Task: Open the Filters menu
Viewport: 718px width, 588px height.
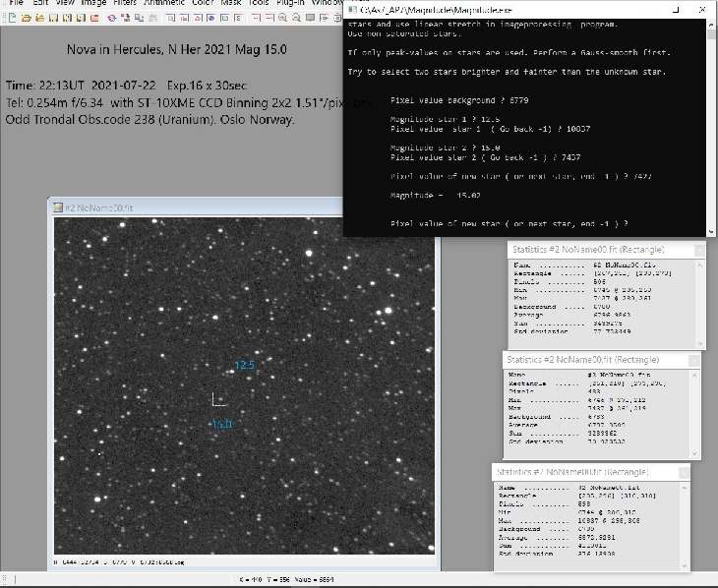Action: coord(124,3)
